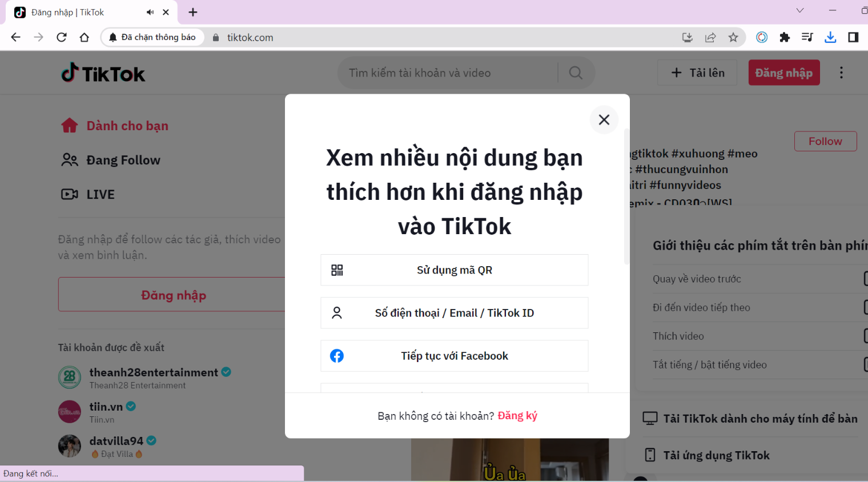Close the TikTok login dialog
Image resolution: width=868 pixels, height=482 pixels.
pyautogui.click(x=604, y=119)
